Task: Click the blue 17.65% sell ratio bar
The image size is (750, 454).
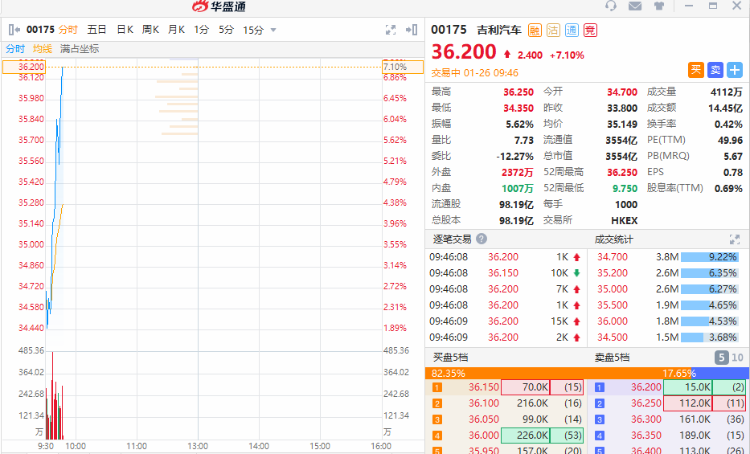Action: [x=720, y=373]
